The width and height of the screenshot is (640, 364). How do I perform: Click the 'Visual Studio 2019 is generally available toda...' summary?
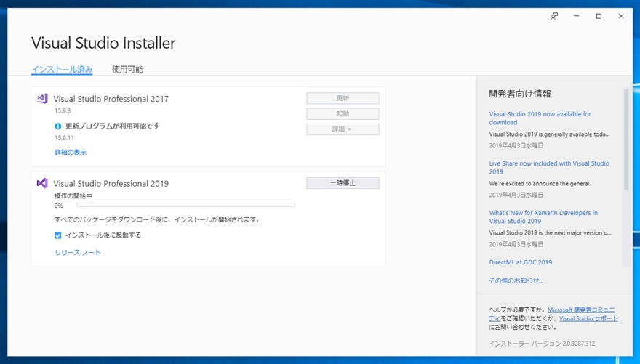(549, 134)
